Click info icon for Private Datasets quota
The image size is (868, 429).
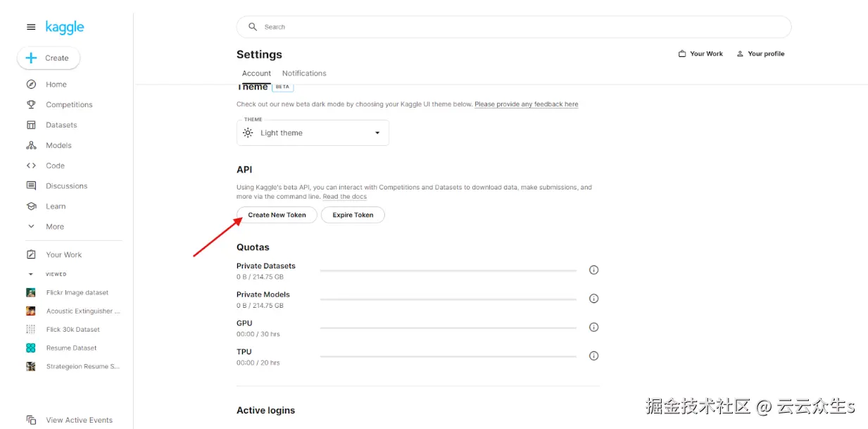(x=593, y=270)
